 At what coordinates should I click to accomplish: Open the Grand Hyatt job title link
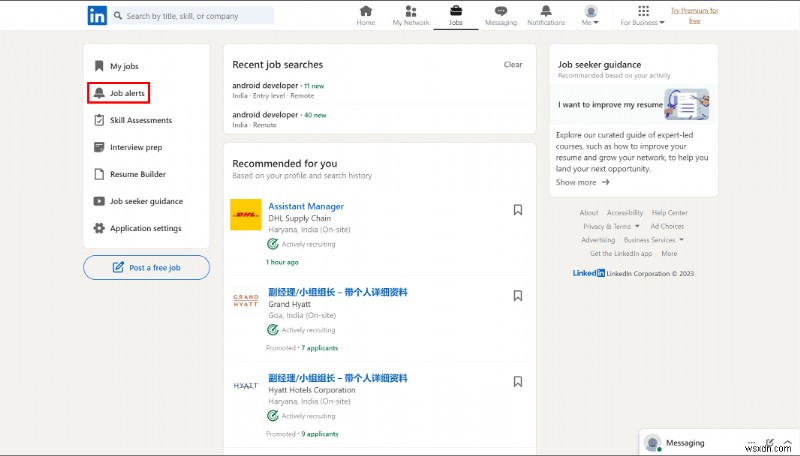pos(338,292)
